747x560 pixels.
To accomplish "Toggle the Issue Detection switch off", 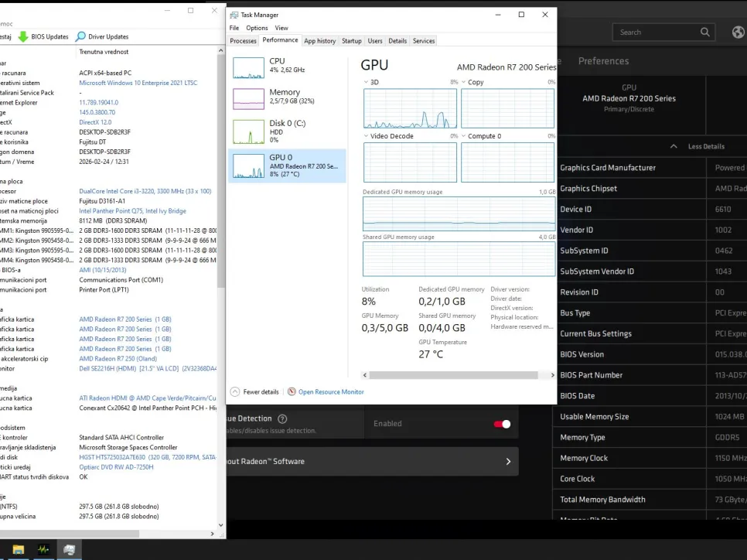I will click(x=502, y=424).
